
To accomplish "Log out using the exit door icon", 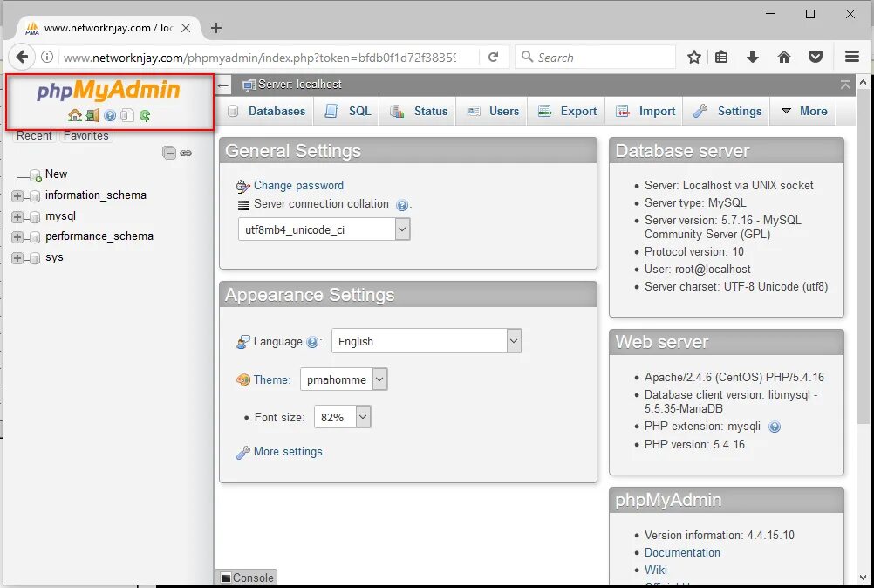I will [92, 114].
